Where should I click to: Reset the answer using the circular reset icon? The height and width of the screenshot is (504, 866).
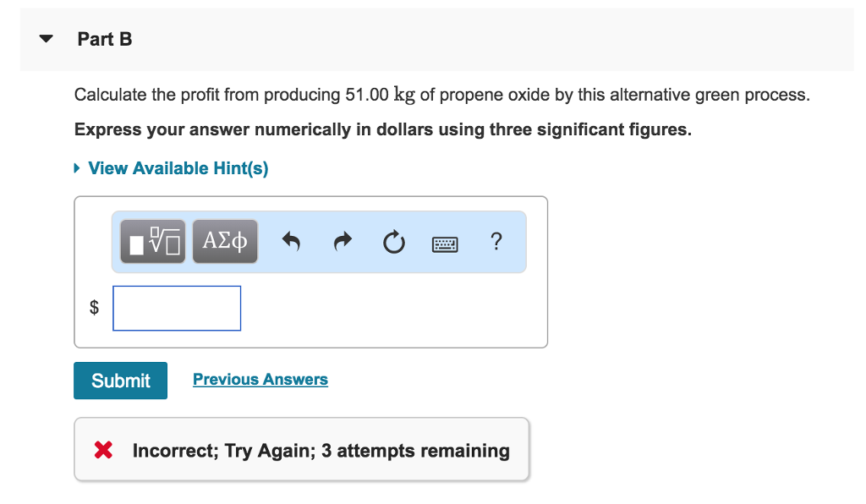tap(393, 241)
